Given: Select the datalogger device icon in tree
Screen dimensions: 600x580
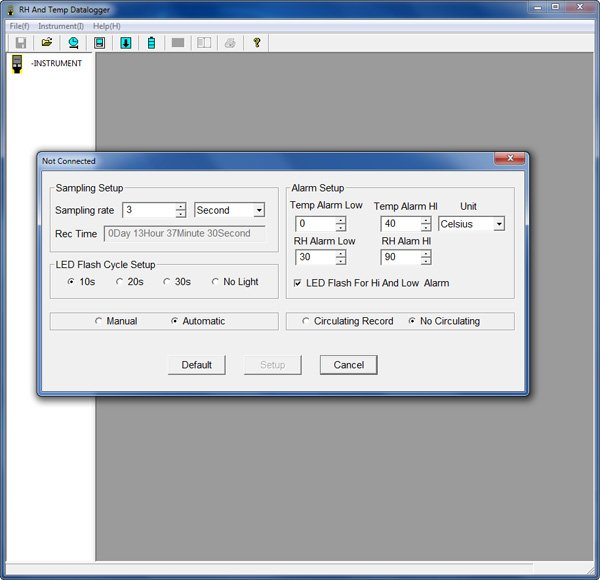Looking at the screenshot, I should click(x=17, y=64).
